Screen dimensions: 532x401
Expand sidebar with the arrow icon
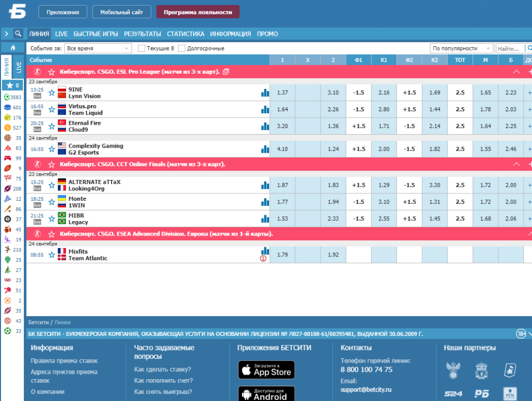point(6,34)
